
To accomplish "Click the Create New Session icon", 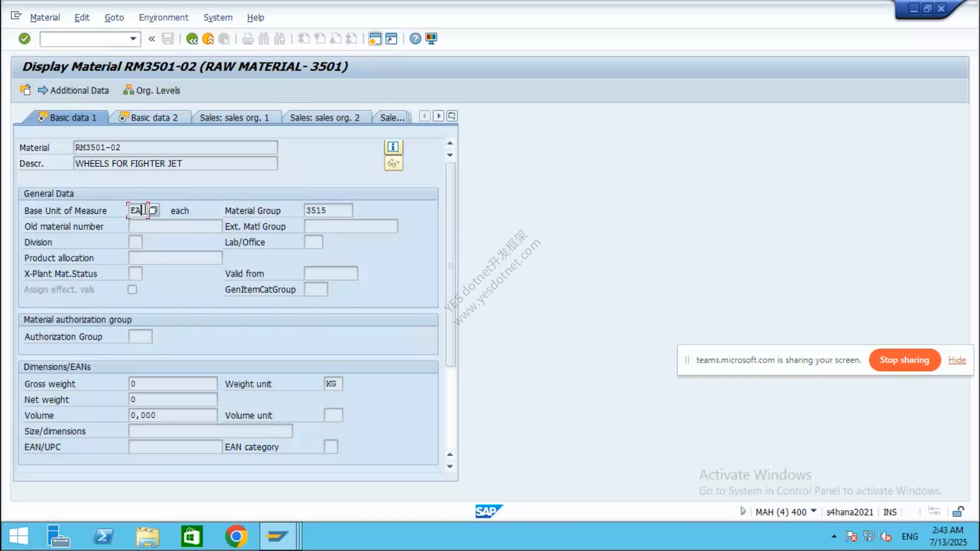I will pyautogui.click(x=375, y=39).
